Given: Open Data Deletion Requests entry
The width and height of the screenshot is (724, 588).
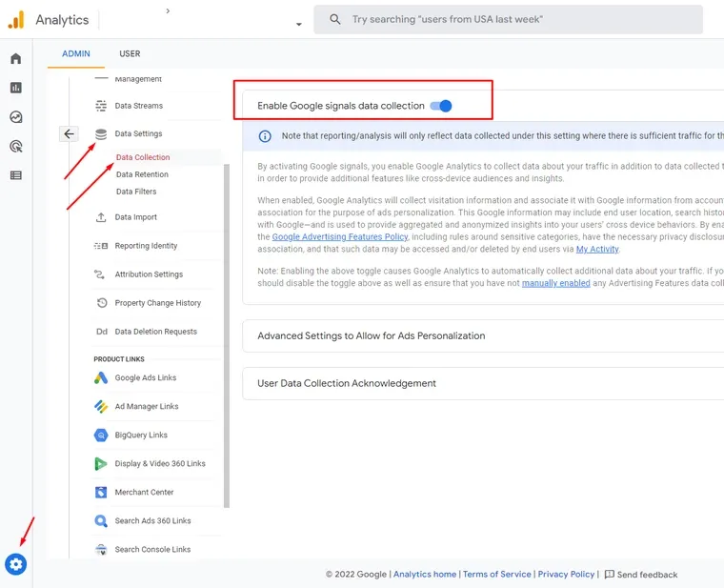Looking at the screenshot, I should (156, 332).
